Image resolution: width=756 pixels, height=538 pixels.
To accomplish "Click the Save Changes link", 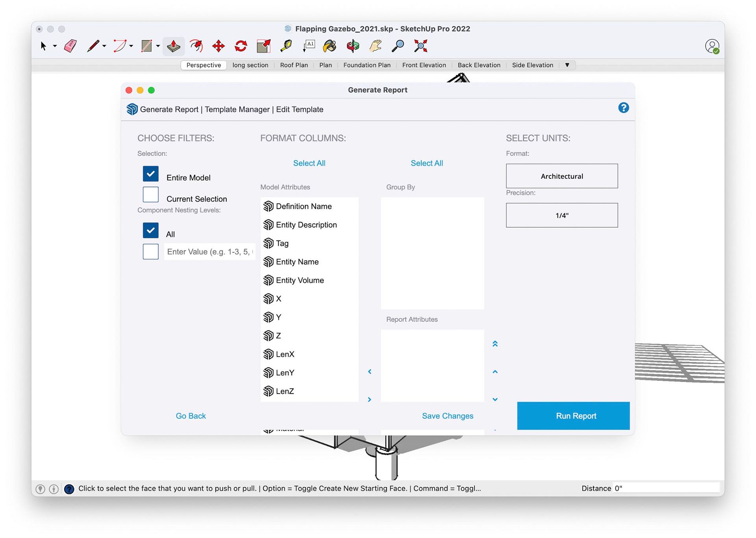I will click(x=447, y=416).
